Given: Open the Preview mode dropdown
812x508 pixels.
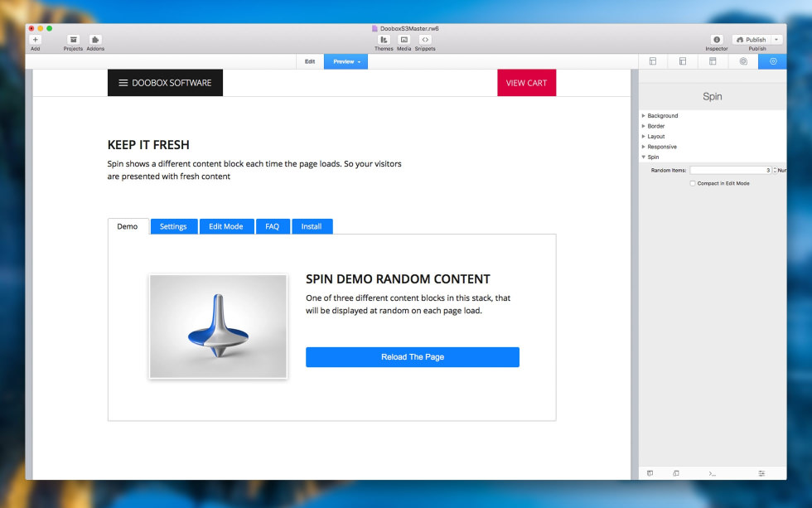Looking at the screenshot, I should [x=346, y=61].
